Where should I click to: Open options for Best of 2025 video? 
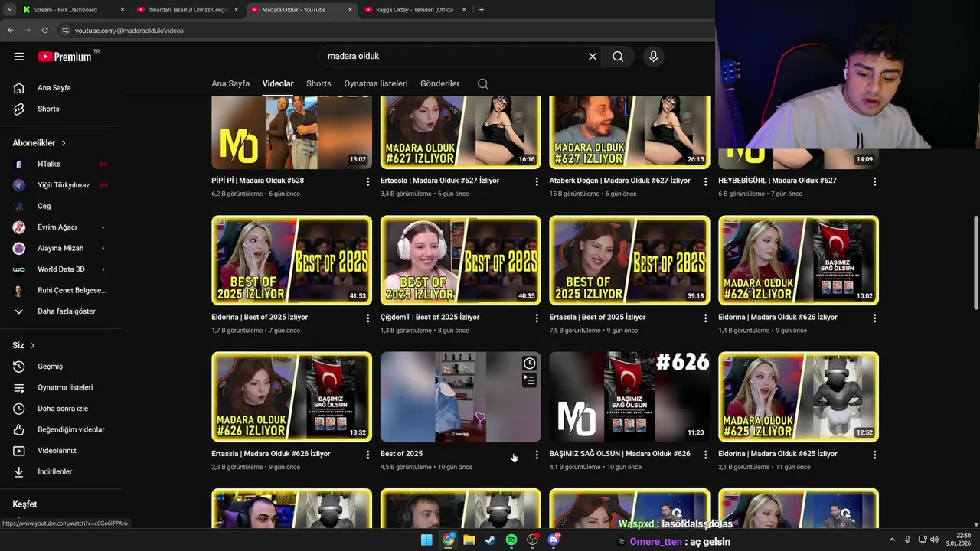(537, 455)
